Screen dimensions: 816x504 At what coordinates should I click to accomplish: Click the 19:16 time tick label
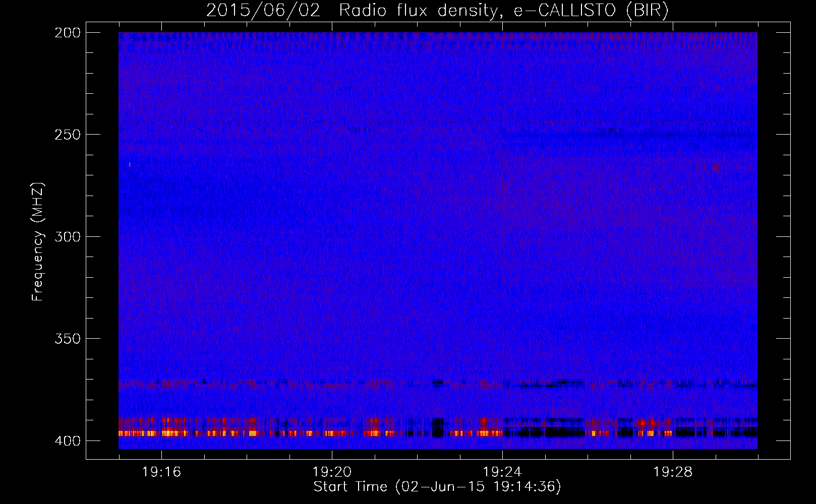161,472
